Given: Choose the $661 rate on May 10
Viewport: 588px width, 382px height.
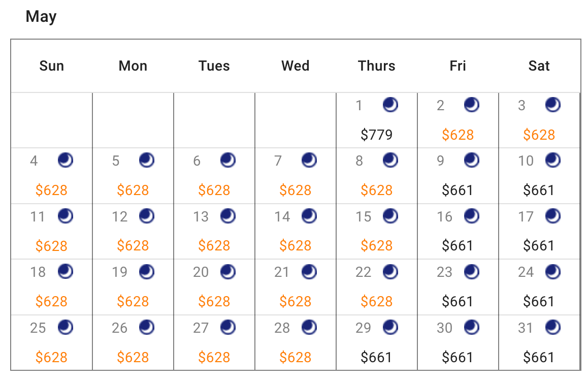Looking at the screenshot, I should 539,190.
